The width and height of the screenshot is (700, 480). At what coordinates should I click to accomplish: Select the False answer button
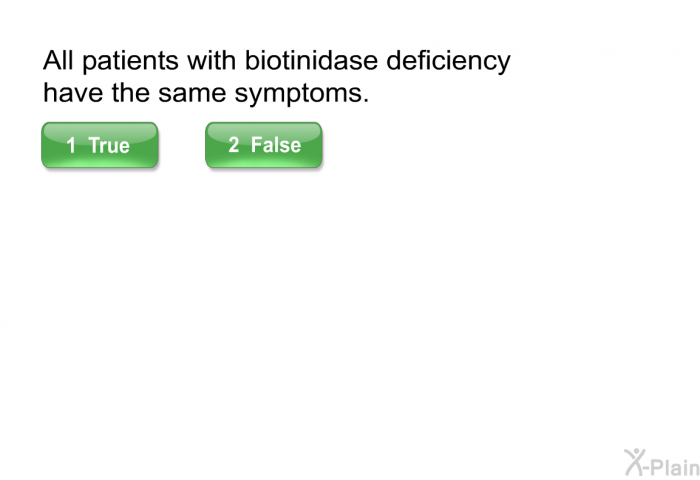pyautogui.click(x=264, y=145)
